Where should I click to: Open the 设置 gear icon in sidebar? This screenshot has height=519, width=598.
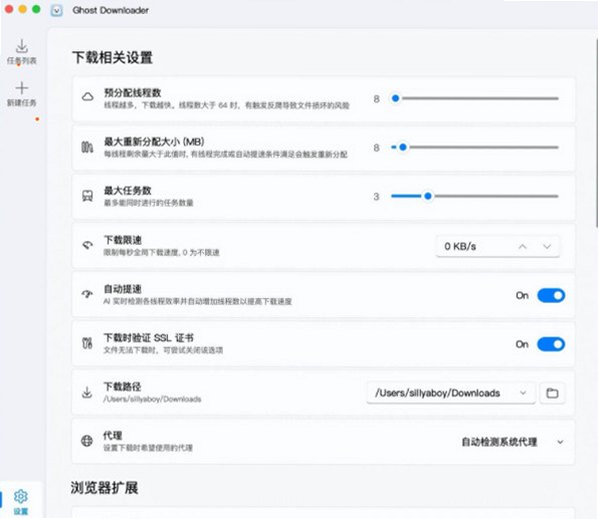[21, 496]
